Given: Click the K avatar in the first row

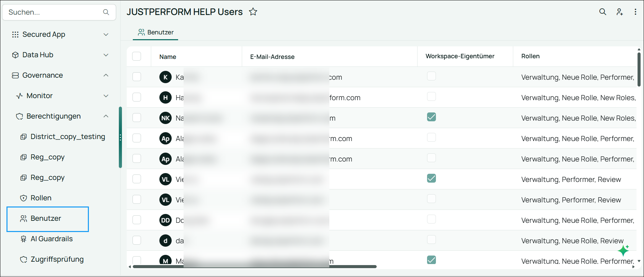Looking at the screenshot, I should point(166,77).
